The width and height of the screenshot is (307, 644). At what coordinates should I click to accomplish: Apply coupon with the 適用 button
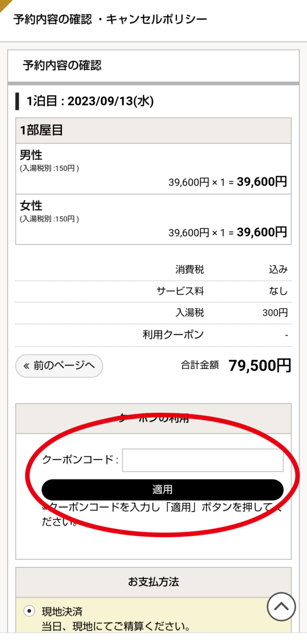click(x=162, y=490)
